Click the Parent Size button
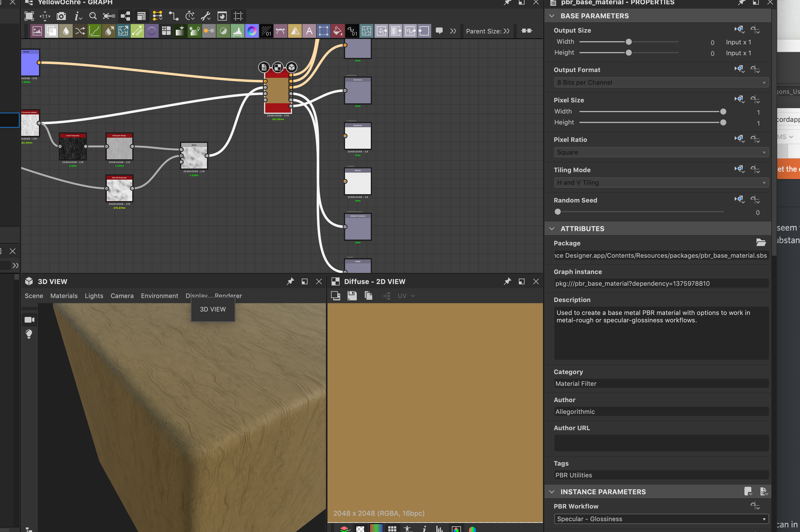 (488, 31)
